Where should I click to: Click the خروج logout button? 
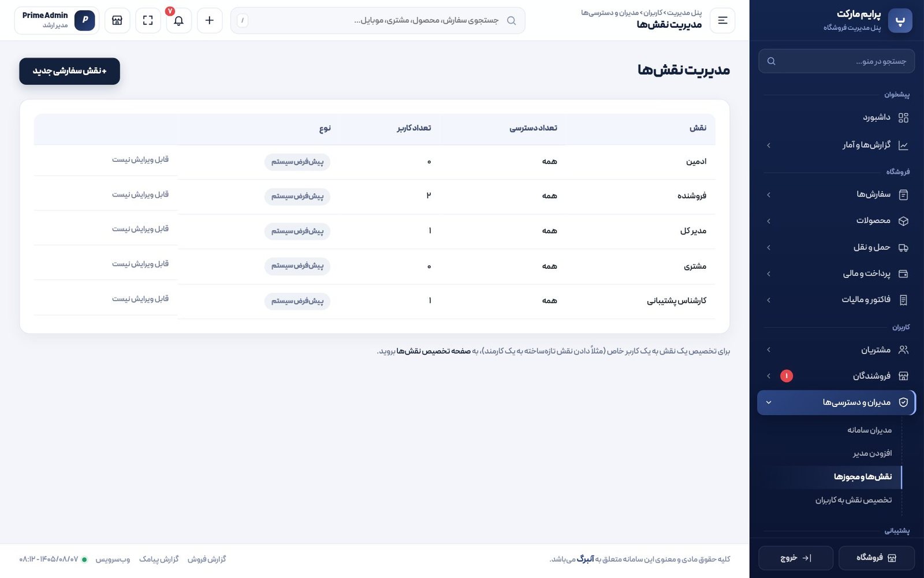pos(796,558)
